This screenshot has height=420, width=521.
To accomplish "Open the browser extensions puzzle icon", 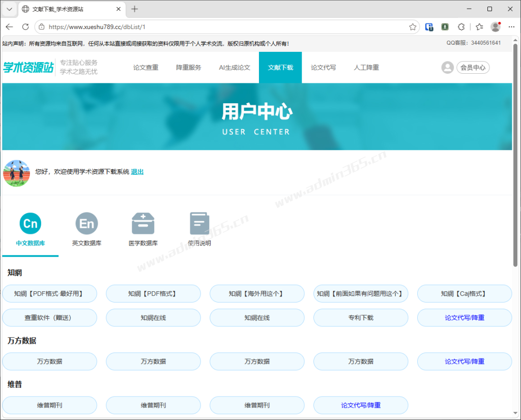I will 461,27.
